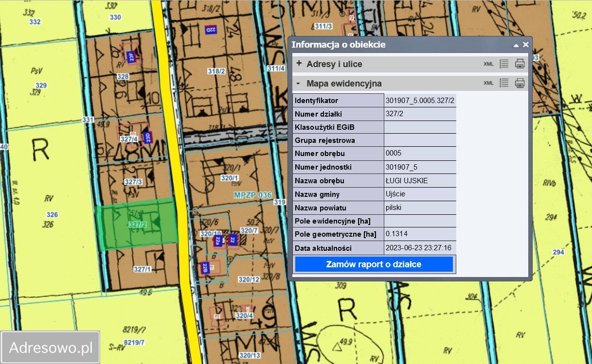This screenshot has width=592, height=364.
Task: Click XML export icon for Adresy i ulice
Action: (488, 64)
